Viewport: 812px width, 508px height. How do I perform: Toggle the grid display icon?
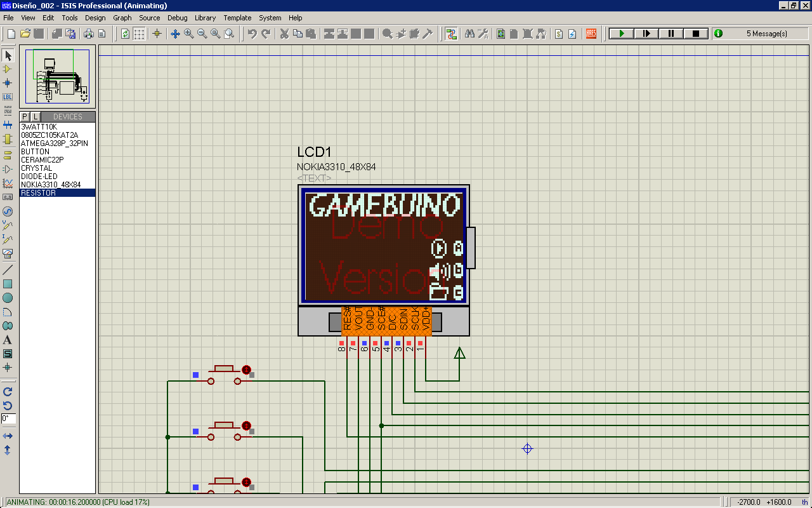pyautogui.click(x=139, y=34)
